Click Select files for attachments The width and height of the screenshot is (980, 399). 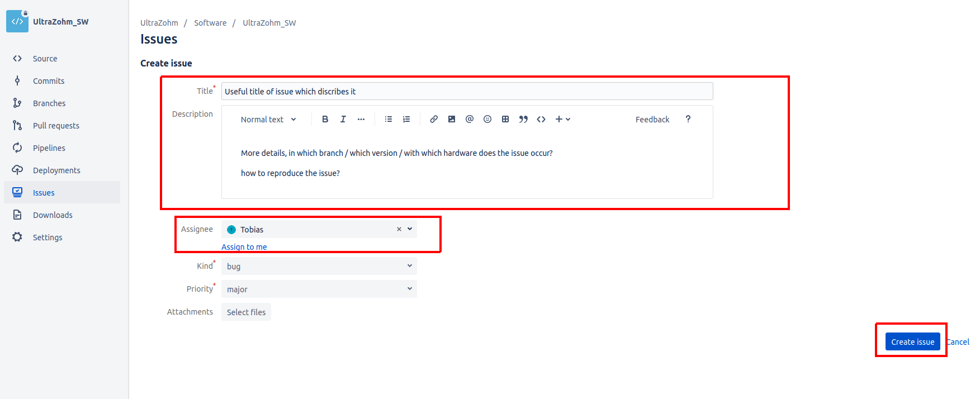tap(246, 312)
